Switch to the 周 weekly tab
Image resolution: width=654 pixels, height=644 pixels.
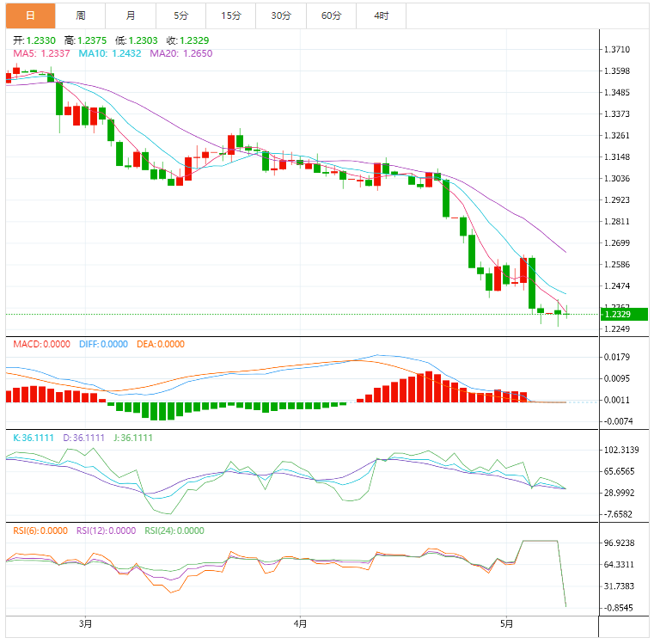(81, 15)
